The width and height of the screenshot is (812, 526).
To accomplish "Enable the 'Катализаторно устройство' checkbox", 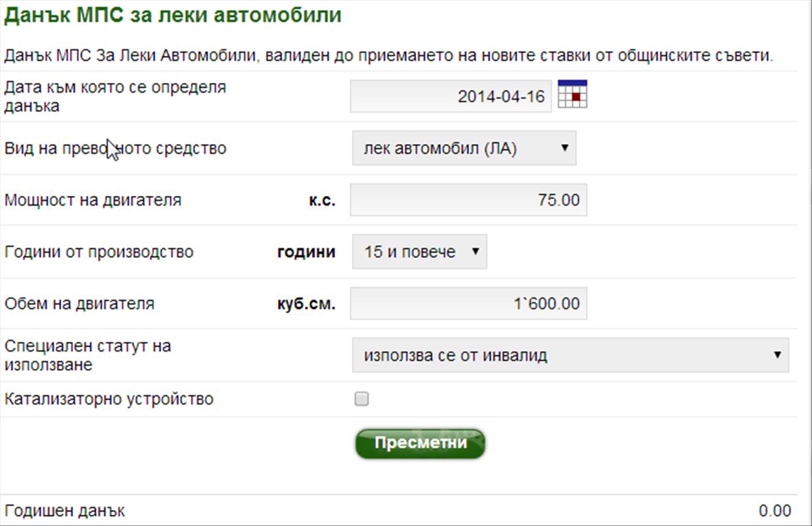I will pyautogui.click(x=361, y=399).
